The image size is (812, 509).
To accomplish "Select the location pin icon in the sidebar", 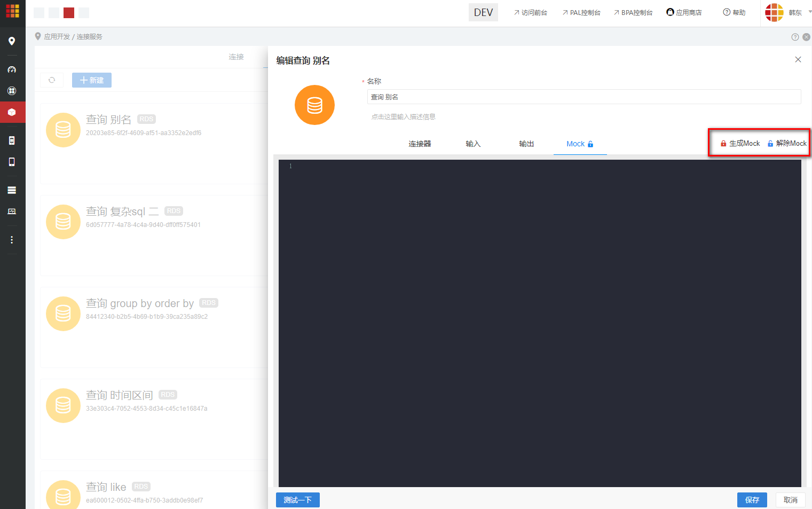I will (x=12, y=41).
